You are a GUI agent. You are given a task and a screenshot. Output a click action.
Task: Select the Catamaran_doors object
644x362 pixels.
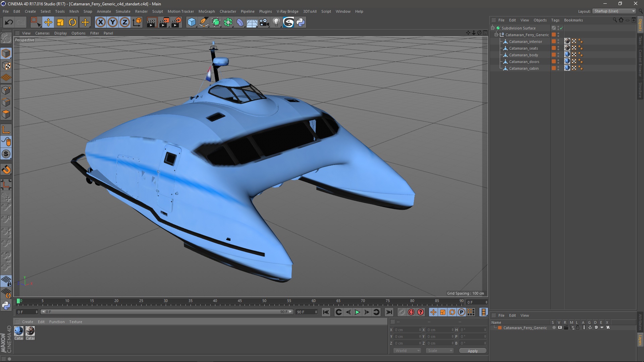coord(524,62)
